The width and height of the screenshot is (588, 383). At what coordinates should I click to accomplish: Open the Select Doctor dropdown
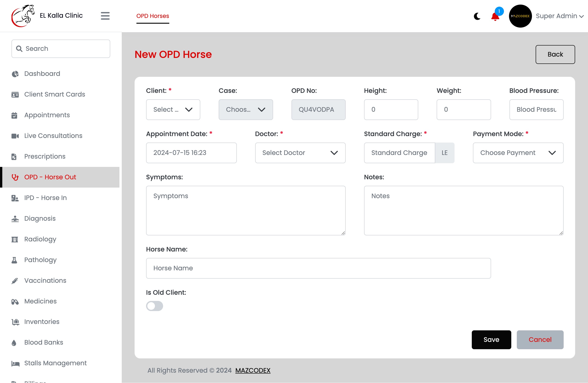300,153
